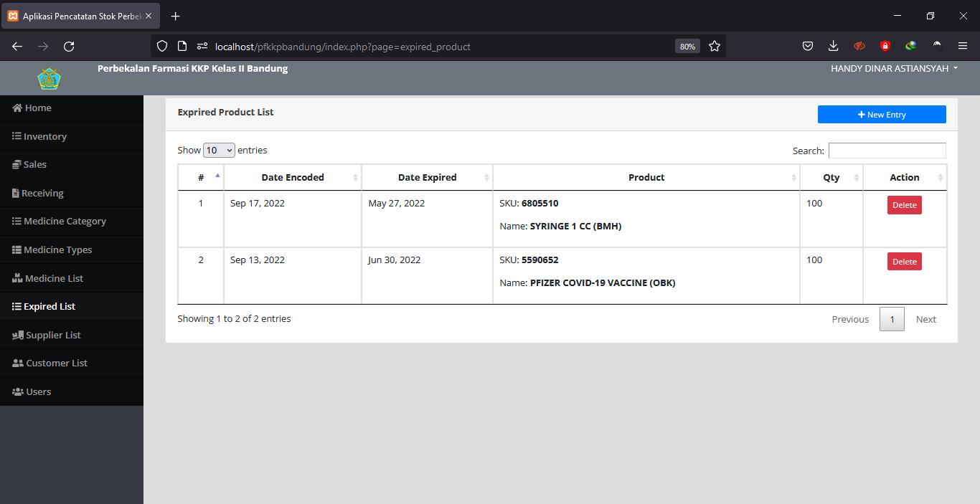Click the Supplier List truck icon
Image resolution: width=980 pixels, height=504 pixels.
click(x=18, y=335)
